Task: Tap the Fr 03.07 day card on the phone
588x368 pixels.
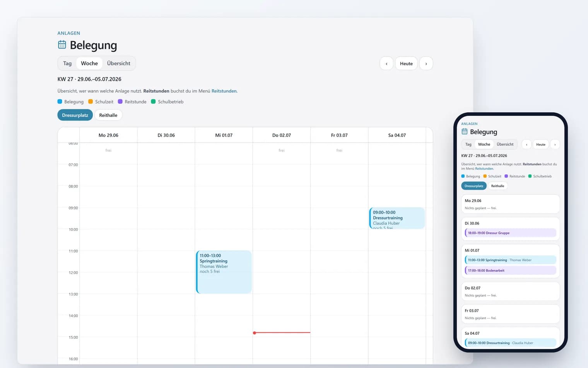Action: [511, 314]
